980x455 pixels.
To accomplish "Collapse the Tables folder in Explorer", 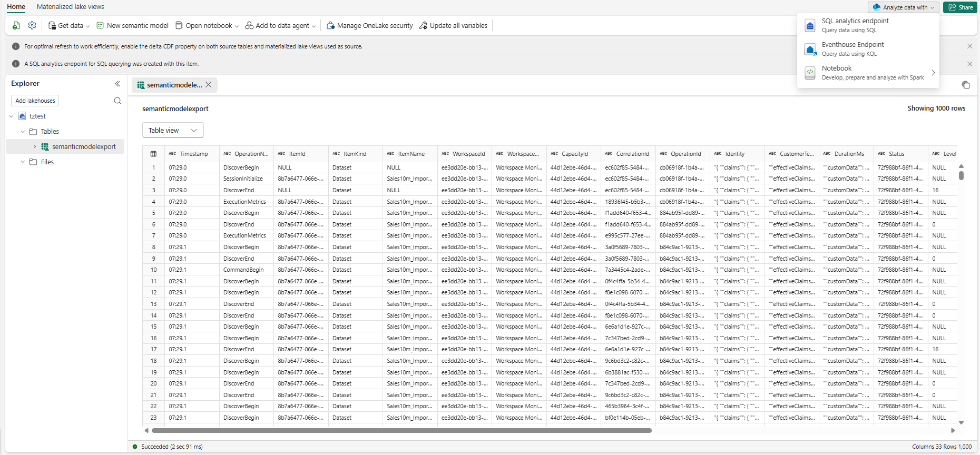I will coord(23,132).
